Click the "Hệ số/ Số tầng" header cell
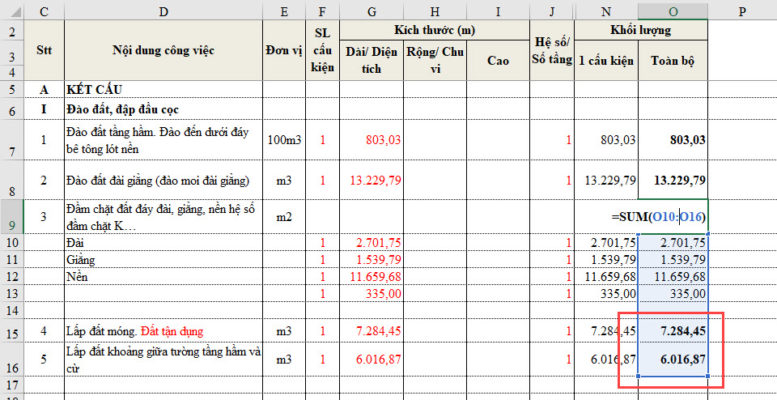The image size is (777, 400). (x=552, y=50)
